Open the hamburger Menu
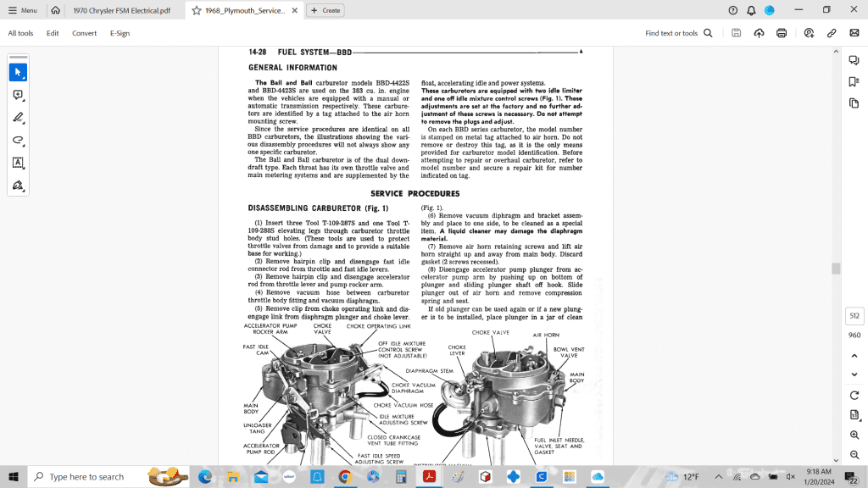Viewport: 868px width, 488px height. click(x=23, y=10)
